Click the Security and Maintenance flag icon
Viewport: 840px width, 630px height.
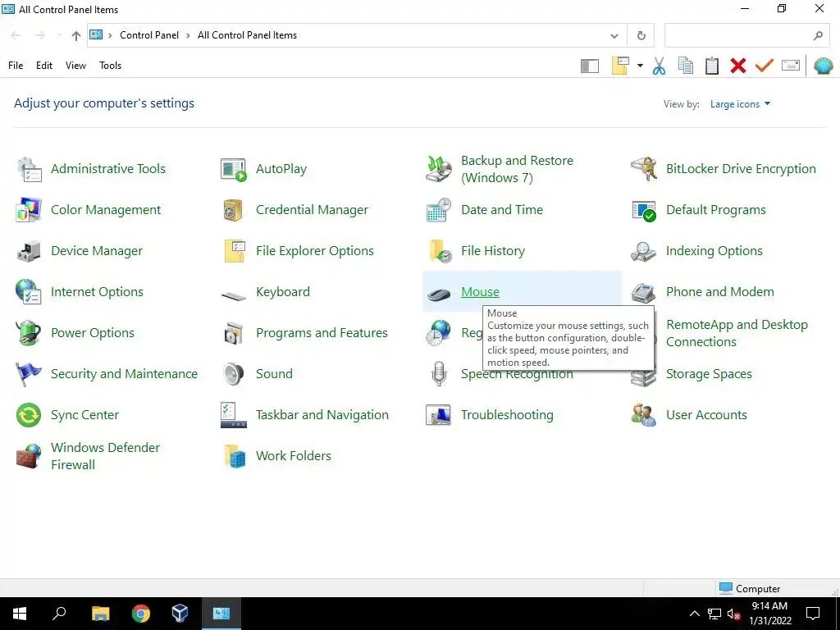tap(29, 374)
